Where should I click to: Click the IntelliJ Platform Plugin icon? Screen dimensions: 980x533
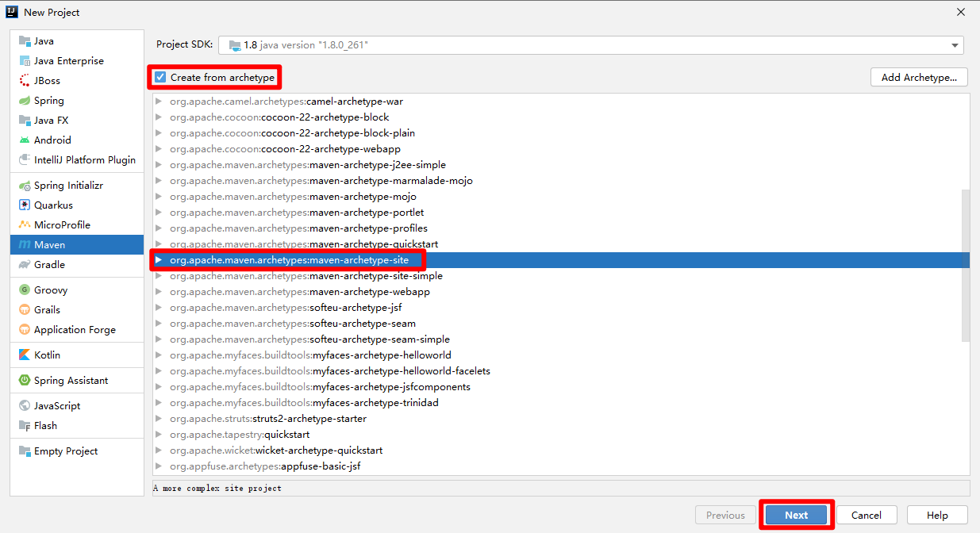pyautogui.click(x=25, y=160)
